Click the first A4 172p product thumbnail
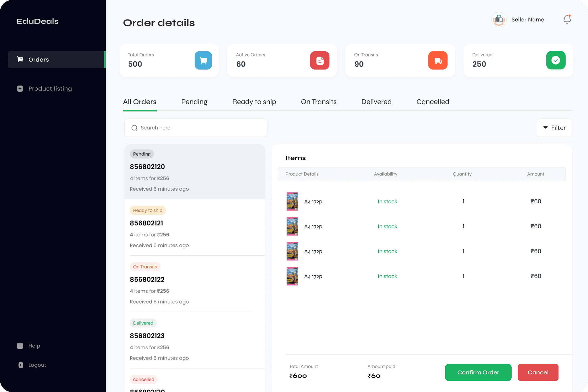This screenshot has width=588, height=392. [292, 202]
